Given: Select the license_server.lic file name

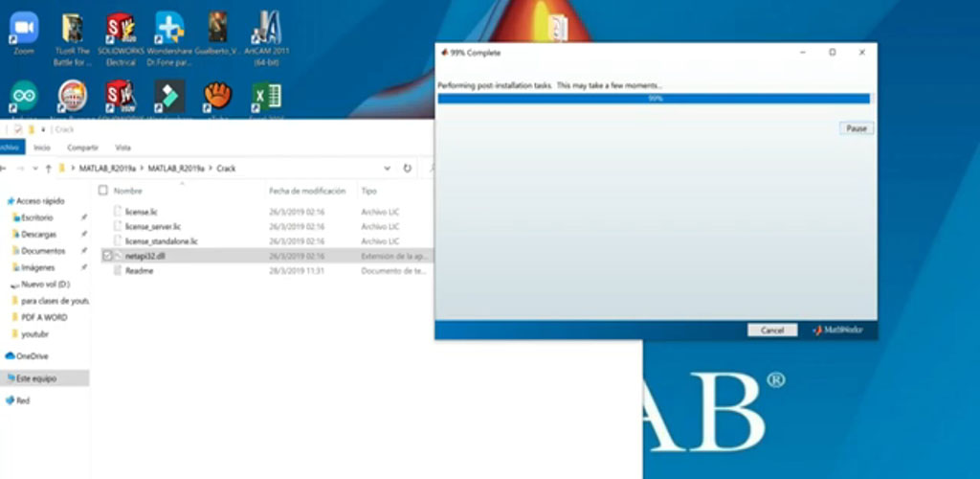Looking at the screenshot, I should (x=153, y=226).
